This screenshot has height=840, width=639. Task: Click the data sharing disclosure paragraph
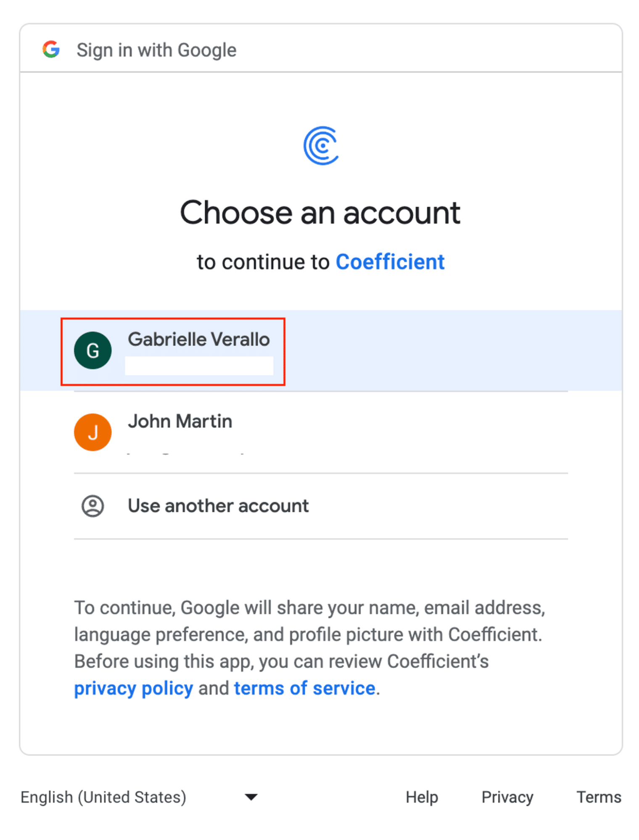309,635
